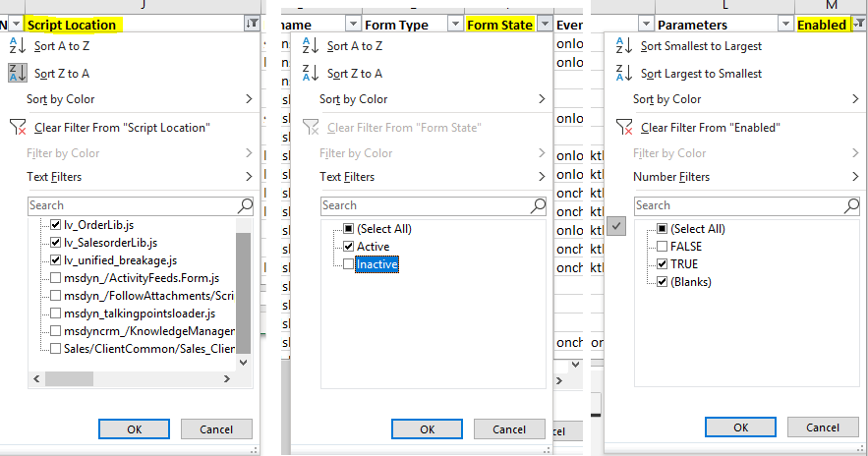Uncheck lv_unified_breakage.js checkbox
This screenshot has width=868, height=456.
point(55,260)
